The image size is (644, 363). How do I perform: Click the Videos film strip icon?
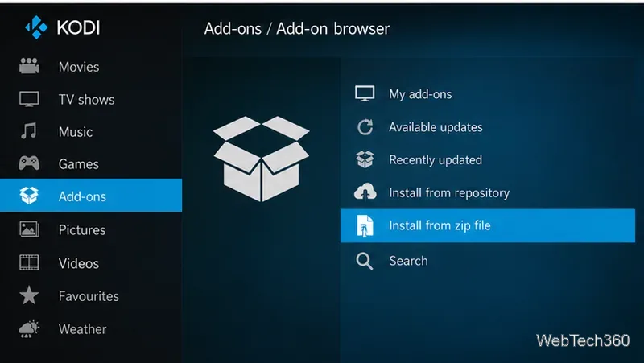(x=29, y=262)
